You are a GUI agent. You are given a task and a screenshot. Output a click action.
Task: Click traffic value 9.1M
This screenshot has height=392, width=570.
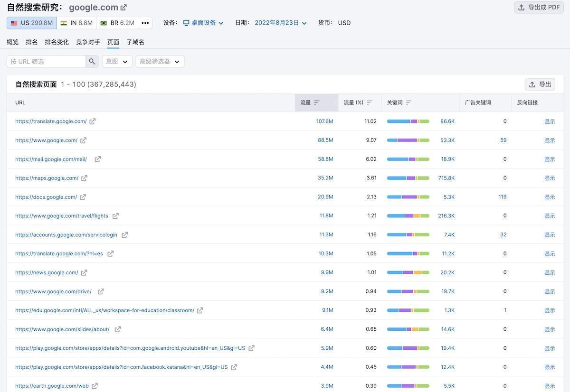click(x=328, y=310)
